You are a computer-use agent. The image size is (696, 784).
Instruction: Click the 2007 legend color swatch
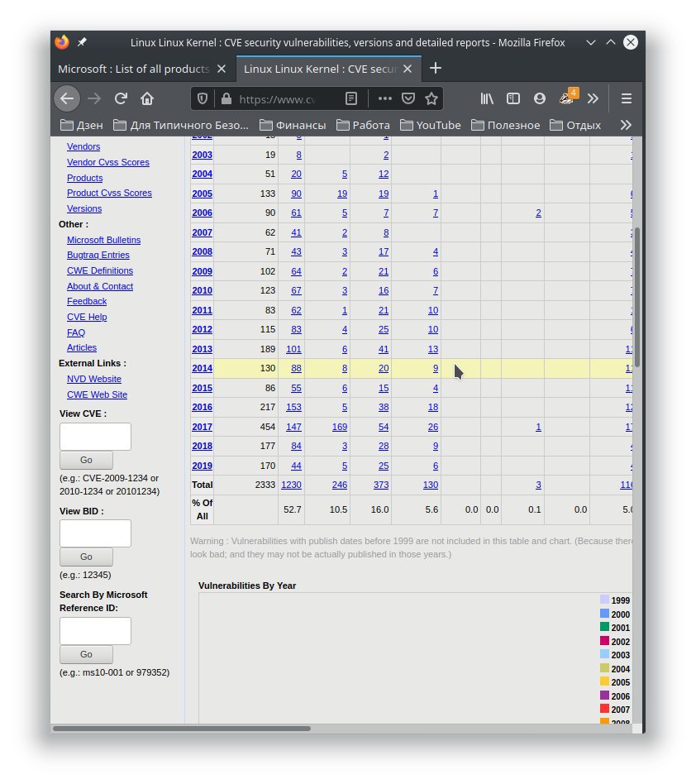pos(604,709)
